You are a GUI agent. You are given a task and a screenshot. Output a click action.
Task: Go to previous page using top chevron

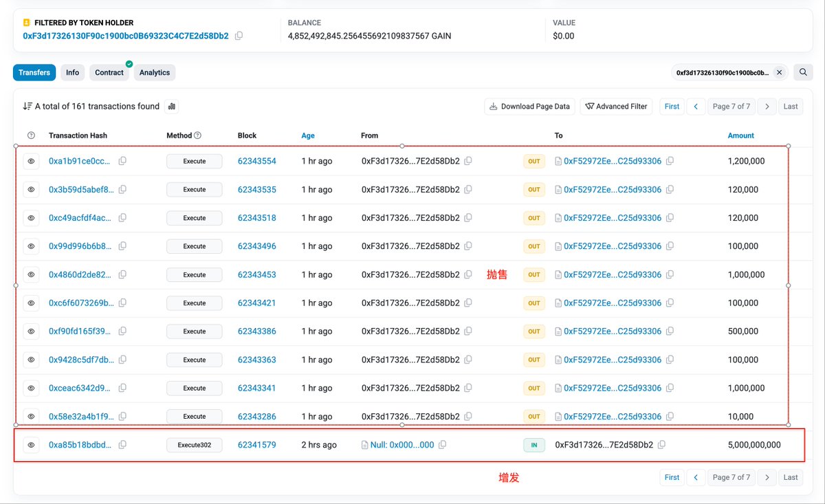tap(696, 107)
